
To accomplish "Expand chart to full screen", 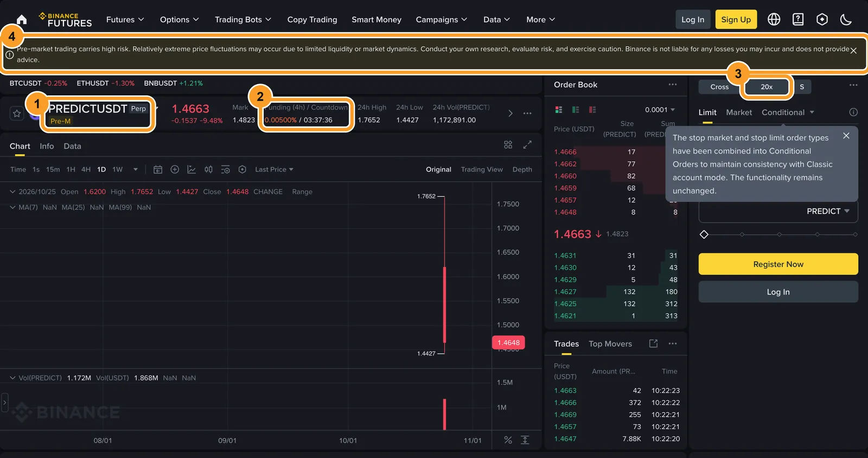I will [x=527, y=145].
